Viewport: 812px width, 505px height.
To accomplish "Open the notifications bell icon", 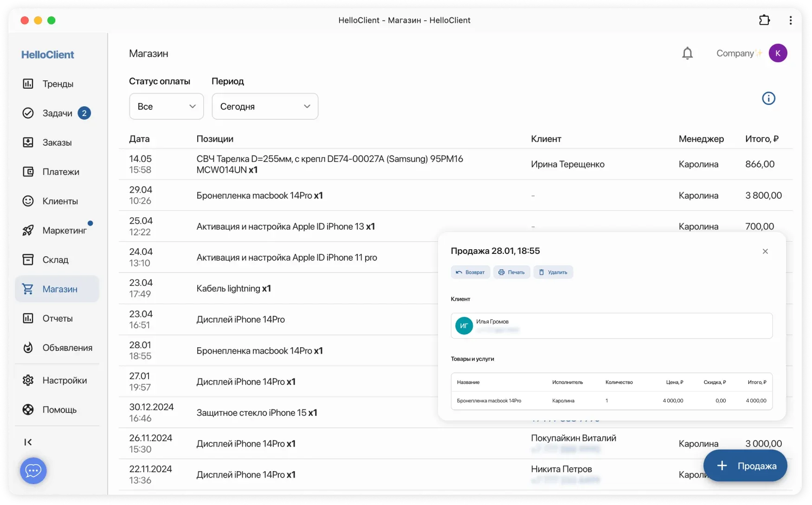I will click(687, 53).
